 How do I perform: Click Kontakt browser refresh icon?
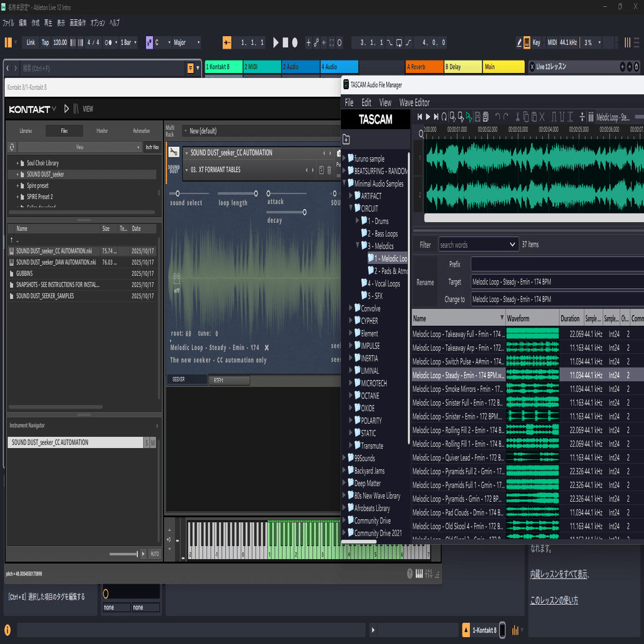click(x=12, y=147)
